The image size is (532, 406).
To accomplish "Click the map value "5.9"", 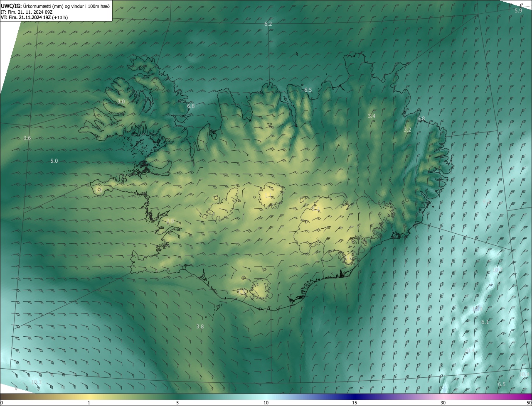I will tap(518, 10).
